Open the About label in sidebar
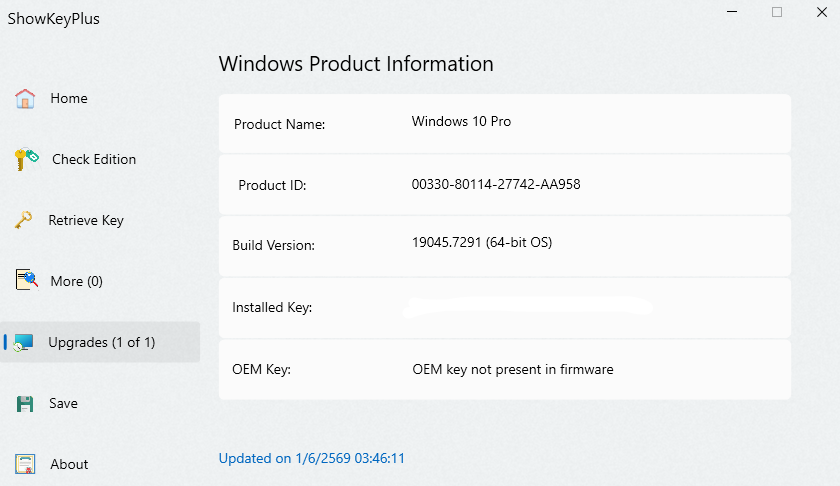The height and width of the screenshot is (486, 840). (69, 464)
